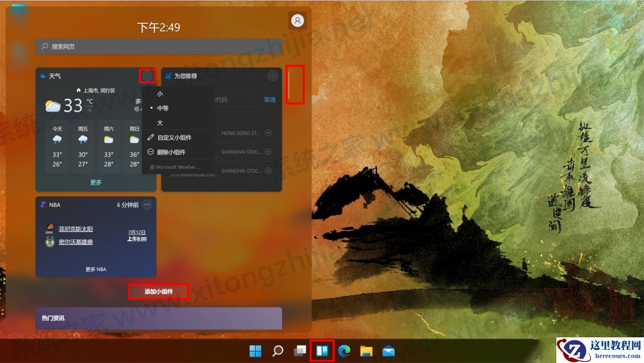Open File Explorer from the taskbar
Viewport: 644px width, 363px height.
[366, 352]
